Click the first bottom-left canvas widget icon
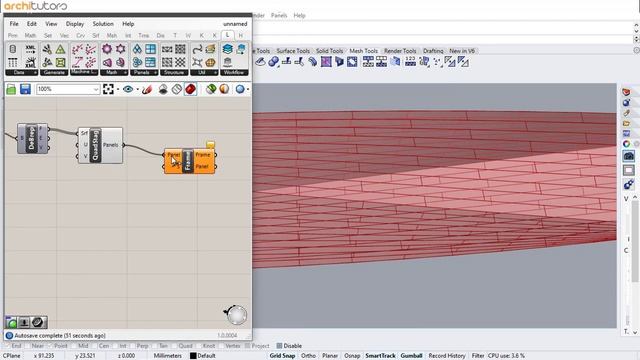The width and height of the screenshot is (640, 360). pyautogui.click(x=11, y=322)
